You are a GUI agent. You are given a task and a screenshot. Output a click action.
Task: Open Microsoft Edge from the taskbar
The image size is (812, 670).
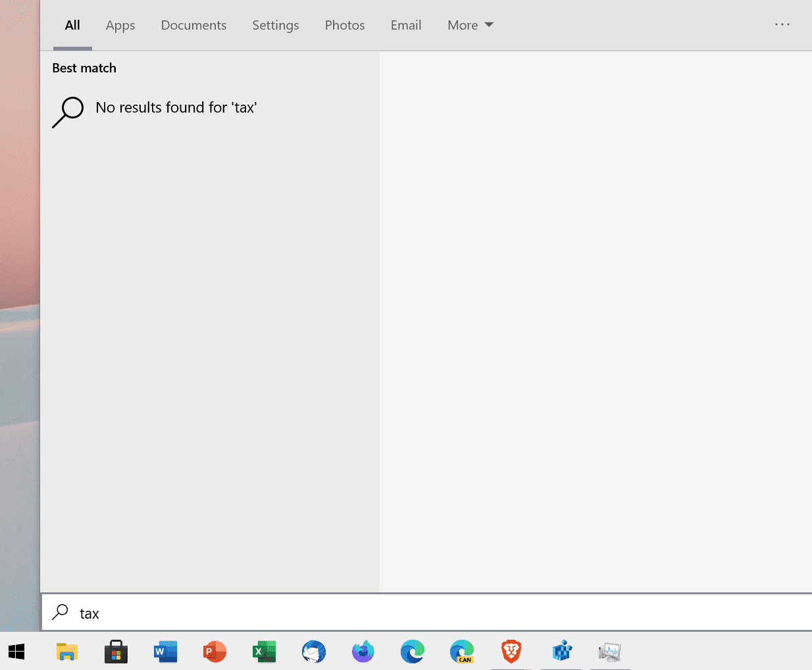coord(413,652)
